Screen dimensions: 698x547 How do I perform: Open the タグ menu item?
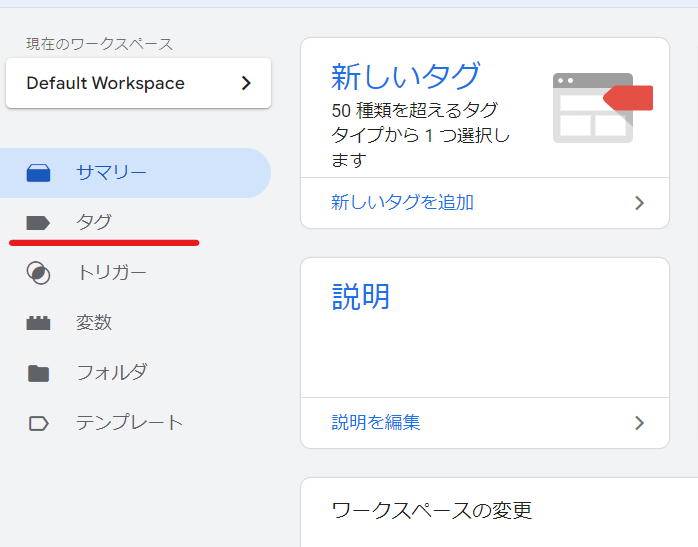click(94, 223)
